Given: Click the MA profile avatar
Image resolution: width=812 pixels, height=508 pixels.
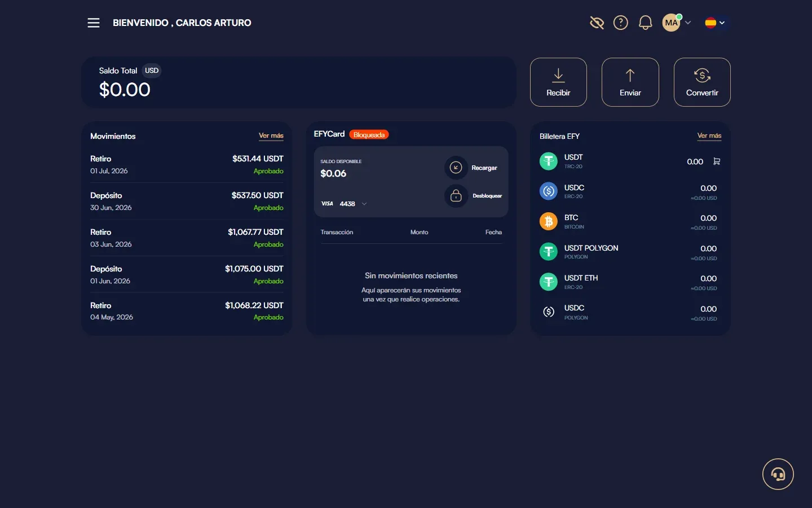Looking at the screenshot, I should (x=671, y=23).
